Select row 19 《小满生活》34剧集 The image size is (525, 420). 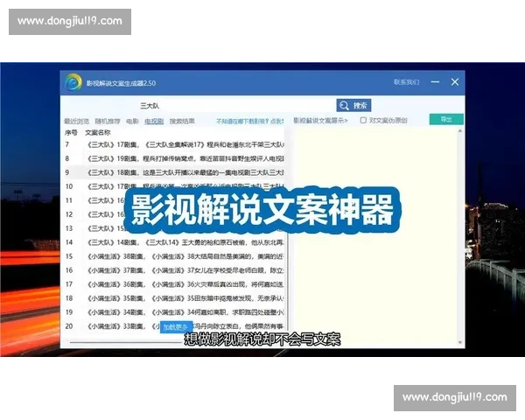pos(174,312)
